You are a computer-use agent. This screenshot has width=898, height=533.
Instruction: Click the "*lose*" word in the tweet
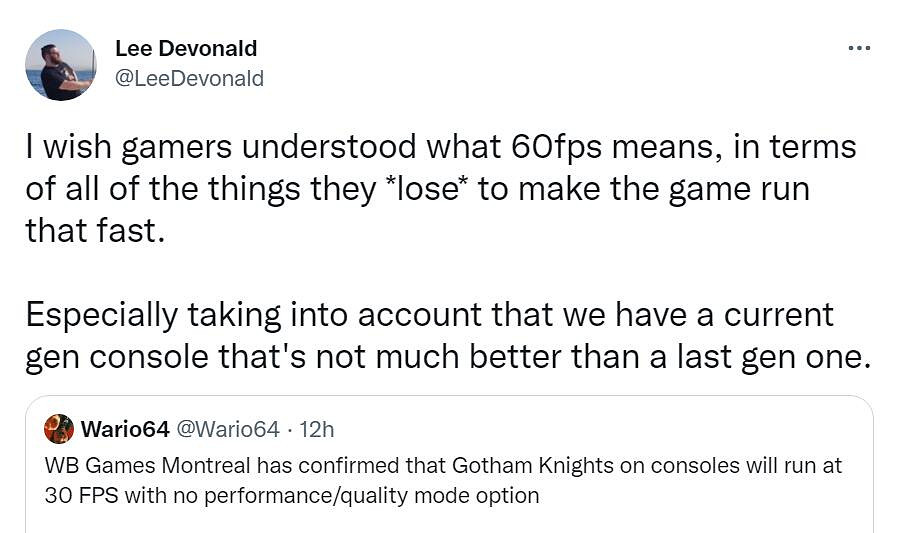[420, 188]
